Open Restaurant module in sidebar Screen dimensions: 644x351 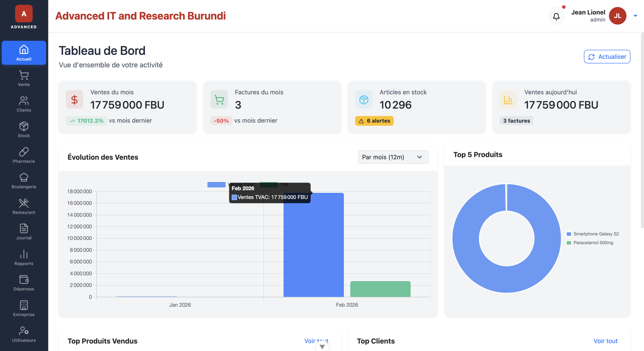coord(24,206)
